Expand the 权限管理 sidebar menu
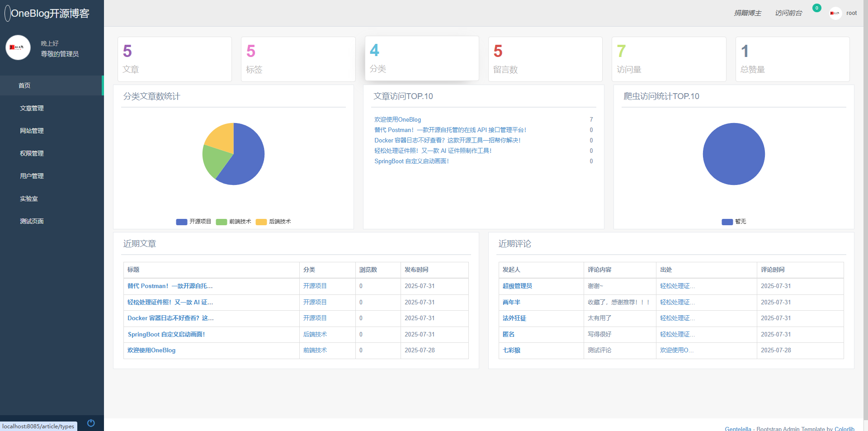This screenshot has width=868, height=431. pyautogui.click(x=32, y=153)
